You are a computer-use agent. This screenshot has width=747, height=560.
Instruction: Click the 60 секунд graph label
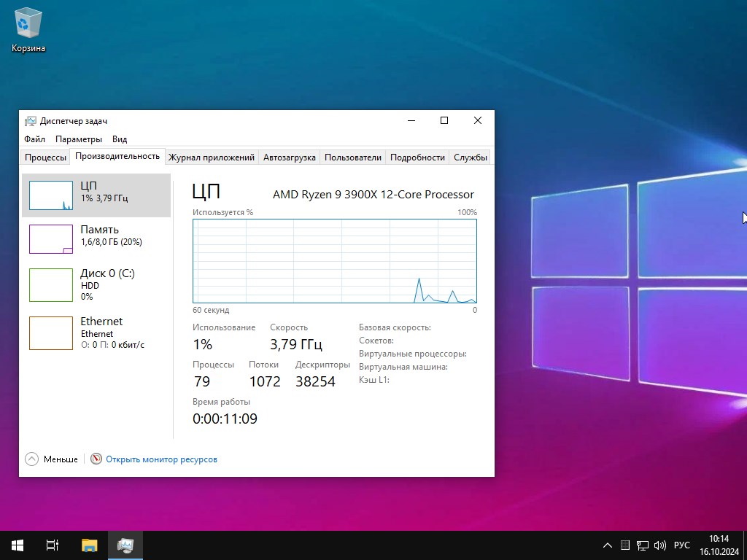click(x=211, y=310)
